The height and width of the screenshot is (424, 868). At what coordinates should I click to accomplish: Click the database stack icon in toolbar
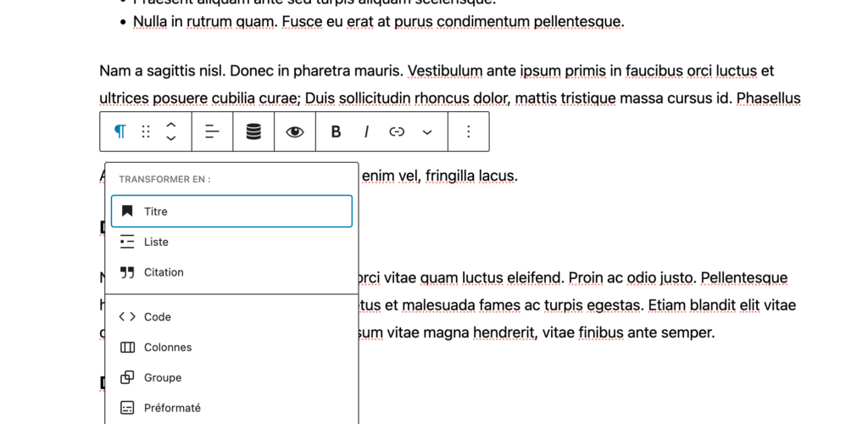point(253,131)
